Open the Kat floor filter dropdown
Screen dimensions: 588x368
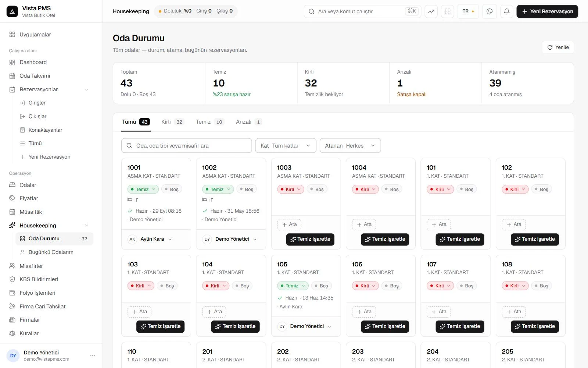[x=286, y=146]
